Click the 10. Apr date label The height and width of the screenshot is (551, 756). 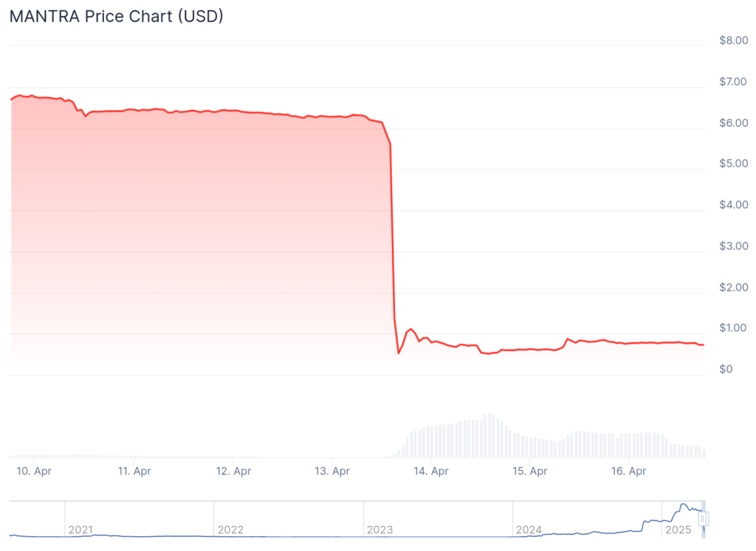point(33,471)
